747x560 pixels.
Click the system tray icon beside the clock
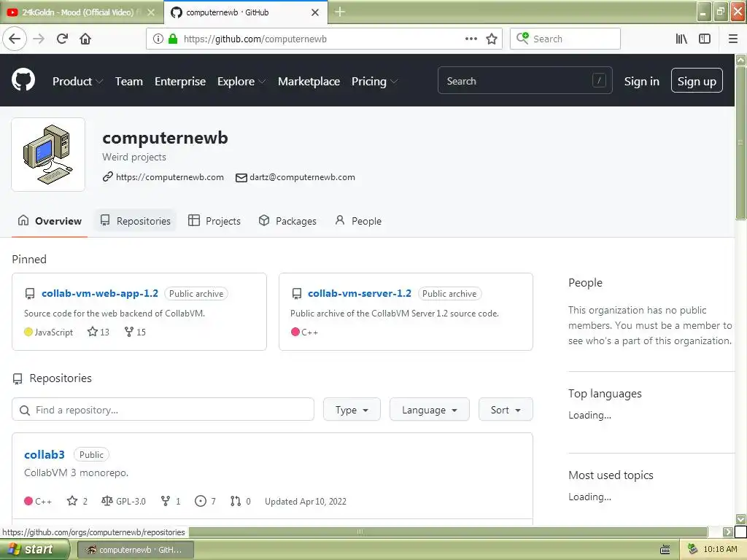click(692, 550)
